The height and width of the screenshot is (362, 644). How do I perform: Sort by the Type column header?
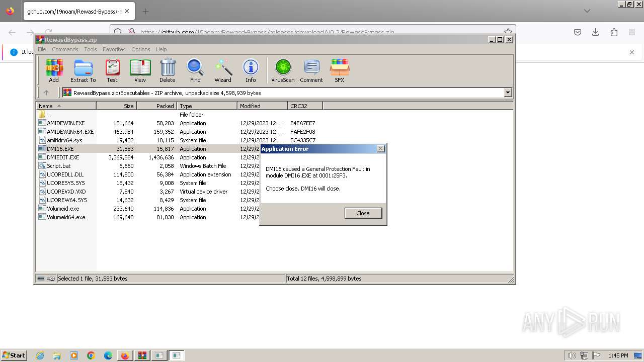click(x=207, y=106)
